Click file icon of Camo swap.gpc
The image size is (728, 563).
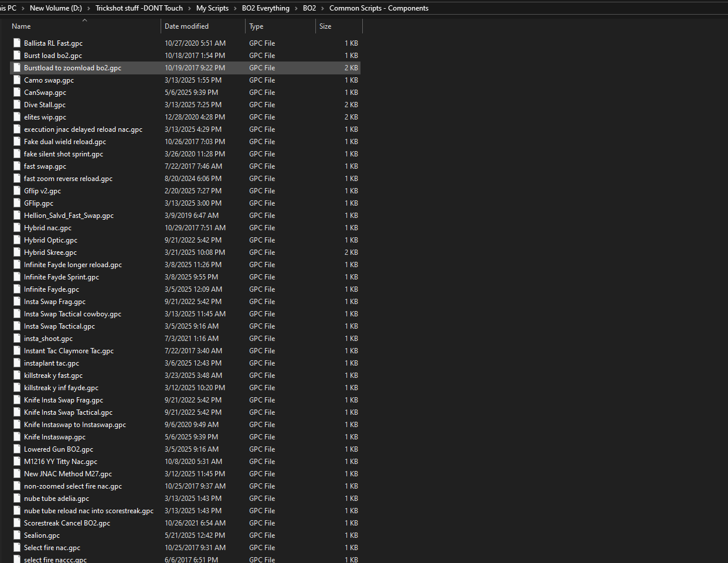coord(17,80)
